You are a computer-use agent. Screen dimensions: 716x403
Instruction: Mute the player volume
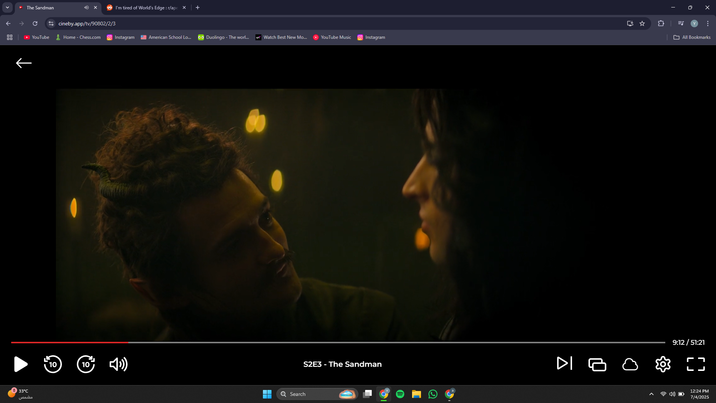pyautogui.click(x=118, y=364)
